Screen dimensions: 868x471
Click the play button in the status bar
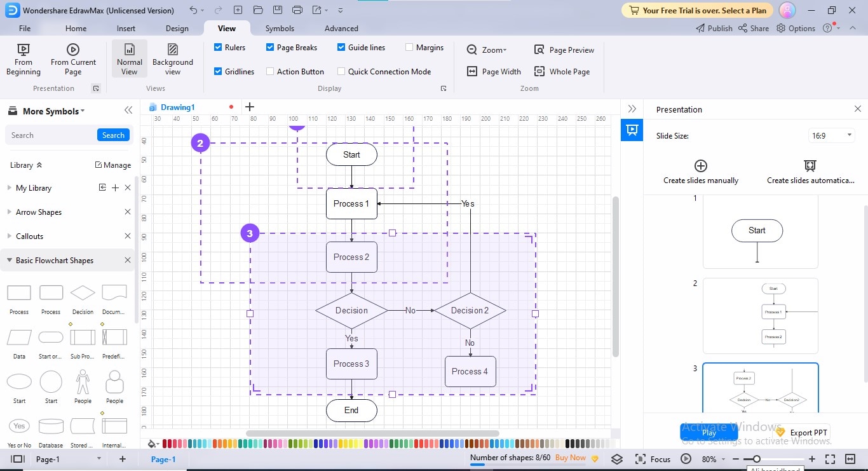tap(686, 459)
